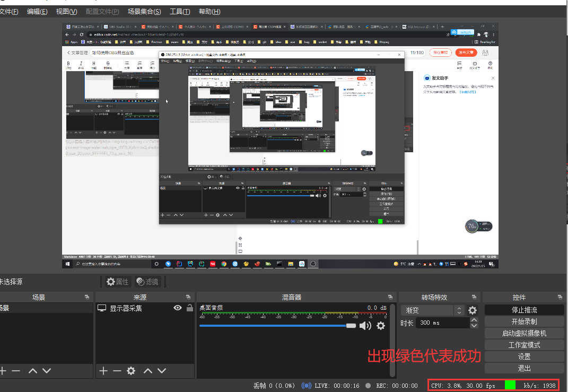Add a new scene with the plus icon
The height and width of the screenshot is (392, 568).
tap(3, 371)
